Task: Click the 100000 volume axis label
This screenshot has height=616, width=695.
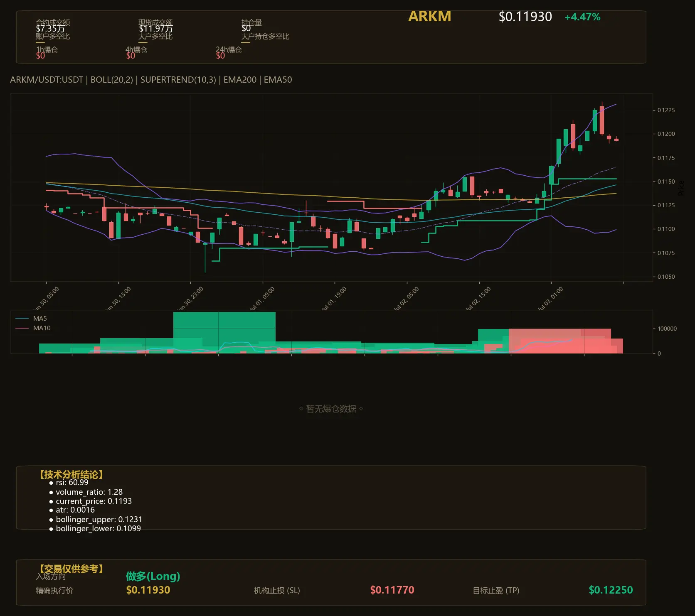Action: [x=667, y=329]
